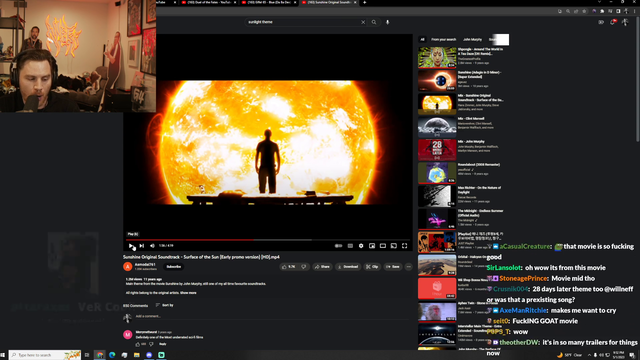Subscribe to the uploader's channel
Screen dimensions: 640x360
coord(173,267)
